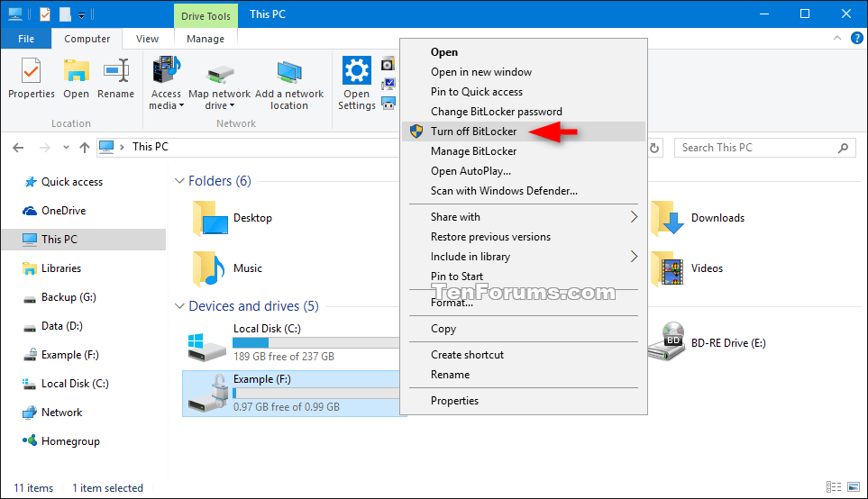This screenshot has height=499, width=868.
Task: Select the Videos folder
Action: coord(687,268)
